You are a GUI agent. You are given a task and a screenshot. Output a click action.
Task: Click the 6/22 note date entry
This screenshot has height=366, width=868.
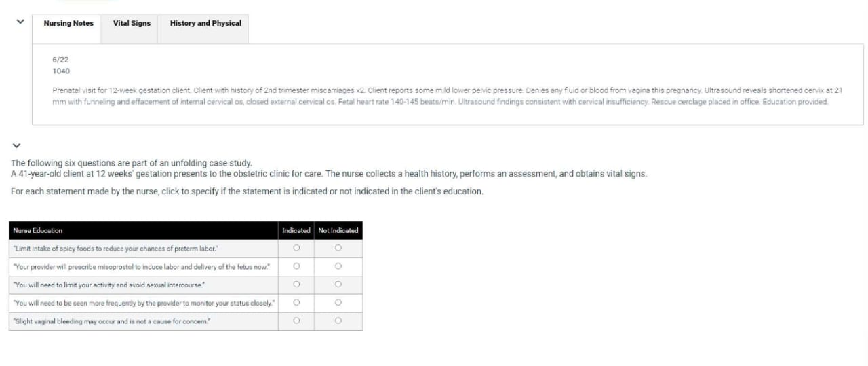(60, 60)
